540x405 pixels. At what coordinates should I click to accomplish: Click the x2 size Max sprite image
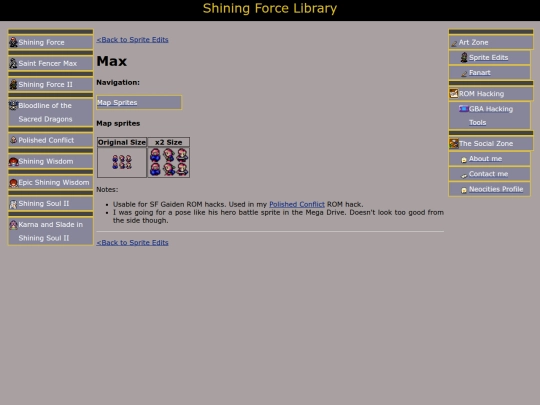point(168,162)
